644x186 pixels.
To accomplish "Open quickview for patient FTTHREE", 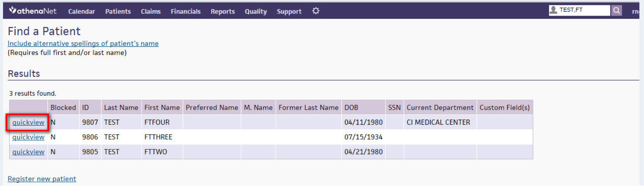I will pyautogui.click(x=28, y=137).
